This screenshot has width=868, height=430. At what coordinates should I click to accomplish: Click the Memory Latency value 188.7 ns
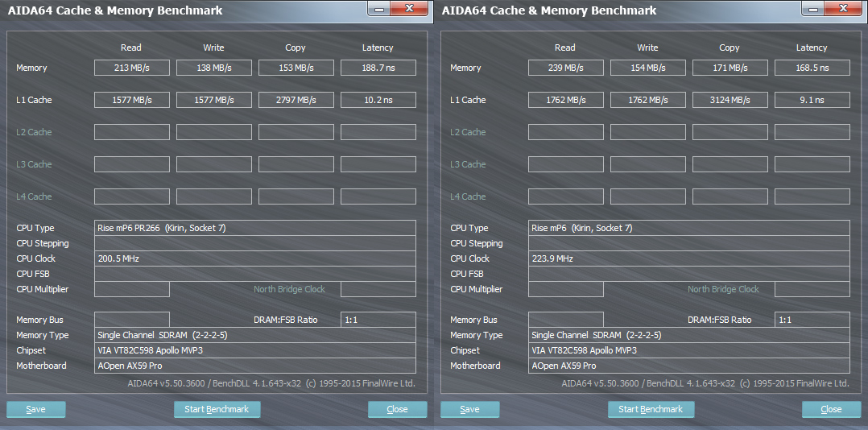click(x=378, y=68)
